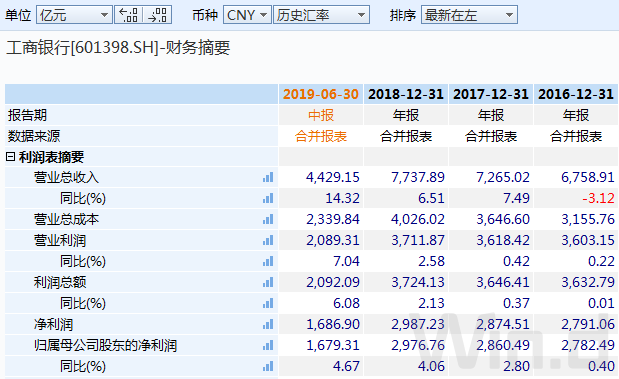This screenshot has width=619, height=379.
Task: Select the 2018-12-31 column header
Action: point(406,94)
